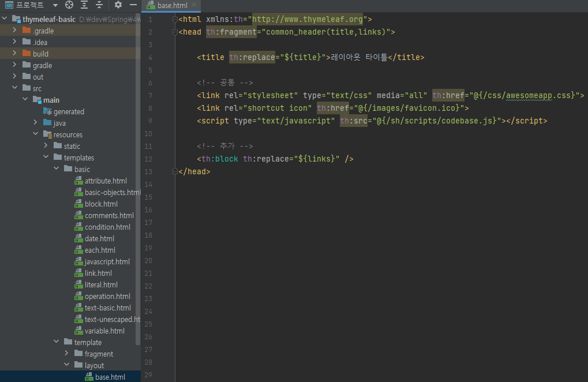Image resolution: width=588 pixels, height=382 pixels.
Task: Open javascript.html file
Action: click(x=107, y=261)
